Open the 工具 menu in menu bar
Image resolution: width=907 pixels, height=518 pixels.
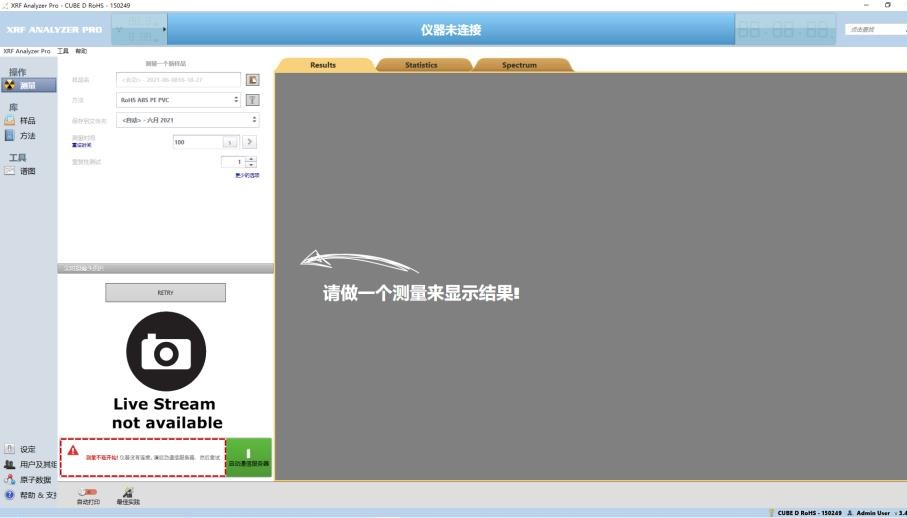[x=63, y=51]
